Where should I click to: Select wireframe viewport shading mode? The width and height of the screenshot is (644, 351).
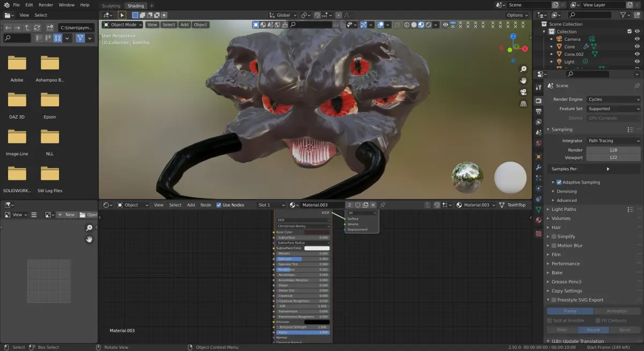[x=407, y=25]
